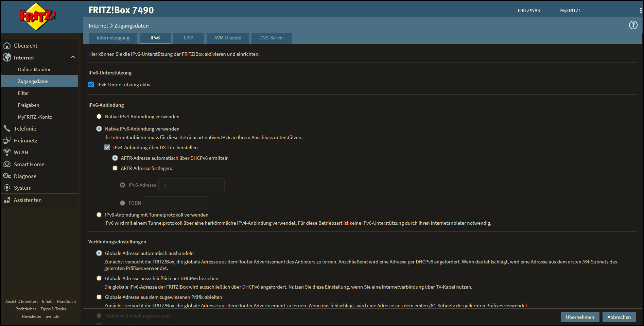Click the IPv6-Adresse input field

pos(191,185)
